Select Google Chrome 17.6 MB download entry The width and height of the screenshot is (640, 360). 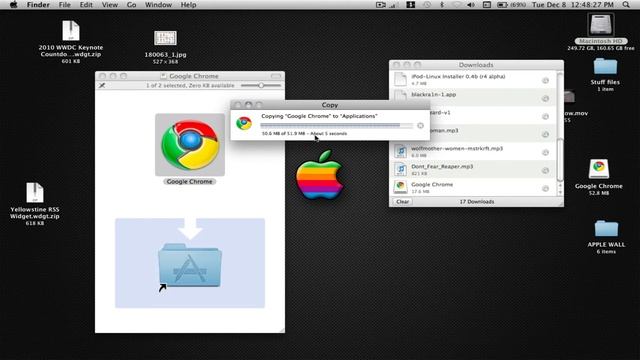click(x=473, y=187)
